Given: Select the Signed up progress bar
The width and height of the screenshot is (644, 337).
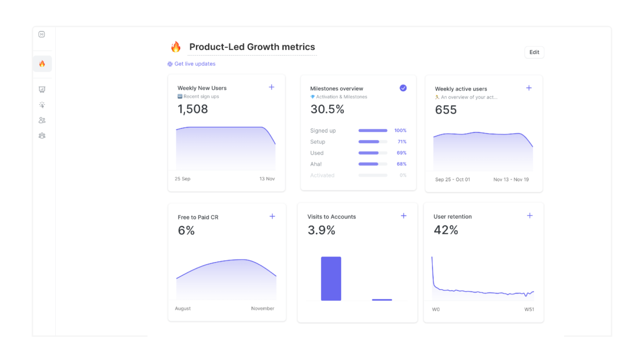Looking at the screenshot, I should point(373,130).
